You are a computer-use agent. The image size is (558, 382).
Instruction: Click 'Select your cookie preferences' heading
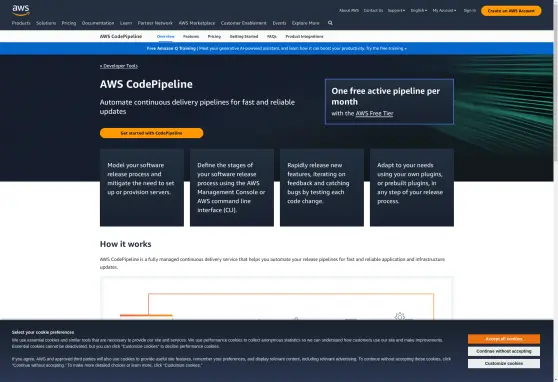[x=43, y=332]
